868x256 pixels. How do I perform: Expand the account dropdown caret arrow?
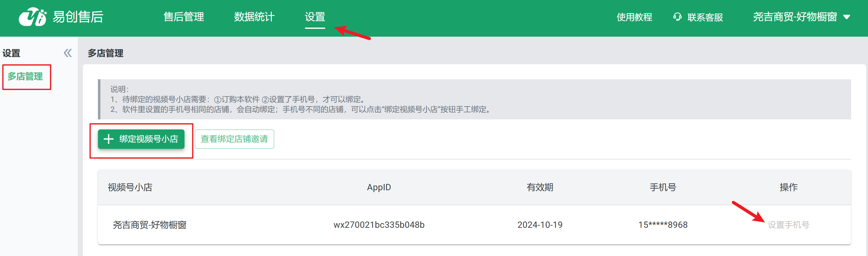pos(846,17)
